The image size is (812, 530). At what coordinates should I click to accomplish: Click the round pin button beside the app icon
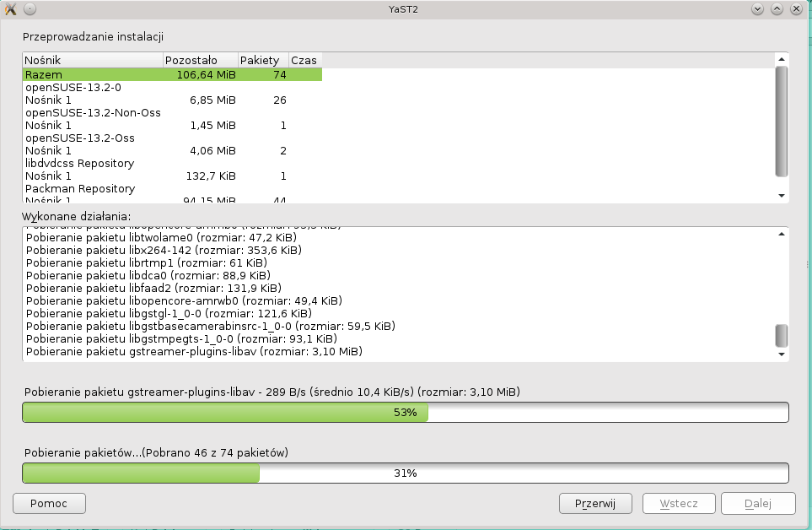pos(30,8)
